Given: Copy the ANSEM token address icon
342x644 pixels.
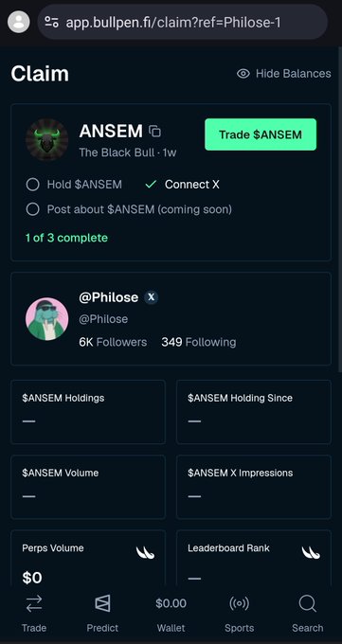Looking at the screenshot, I should point(155,131).
